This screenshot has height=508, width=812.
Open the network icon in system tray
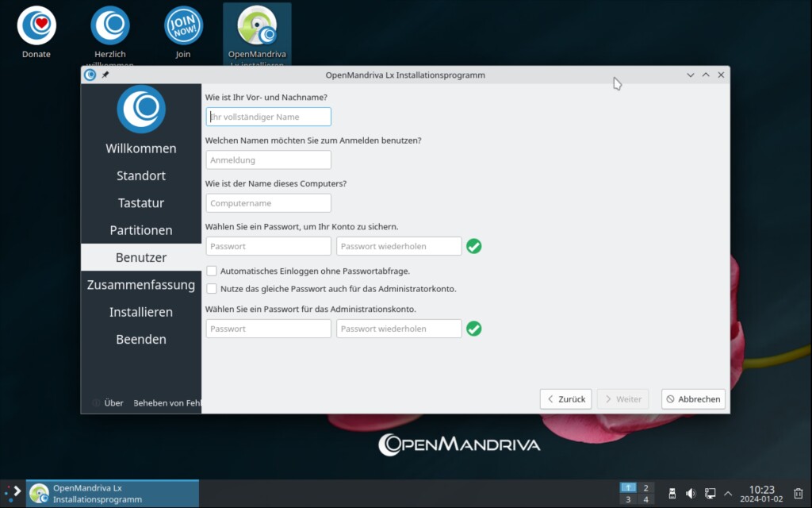point(710,494)
